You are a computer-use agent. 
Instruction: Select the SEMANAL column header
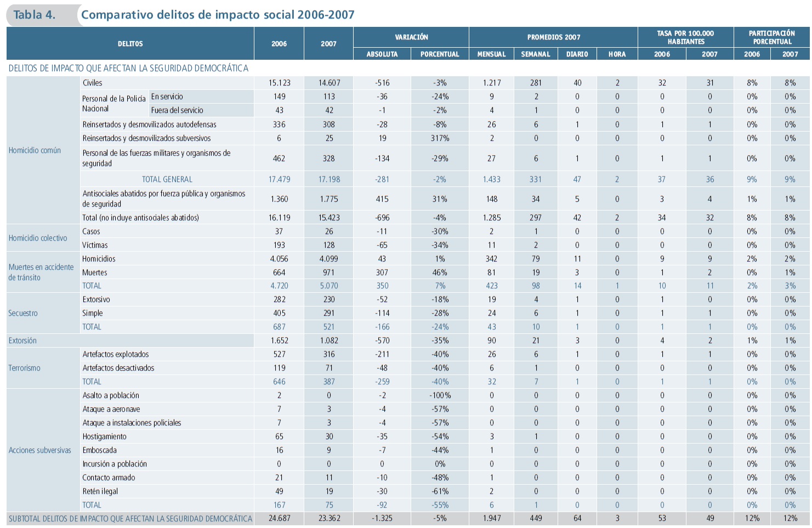(x=536, y=54)
